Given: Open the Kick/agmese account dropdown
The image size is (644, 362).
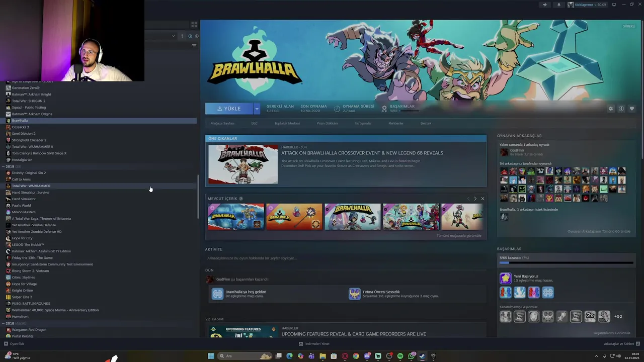Looking at the screenshot, I should point(587,5).
